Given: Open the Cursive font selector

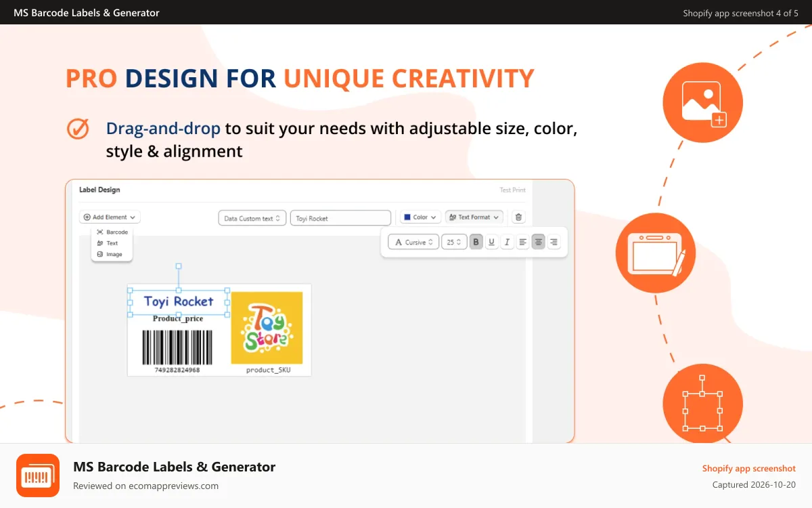Looking at the screenshot, I should (x=413, y=242).
